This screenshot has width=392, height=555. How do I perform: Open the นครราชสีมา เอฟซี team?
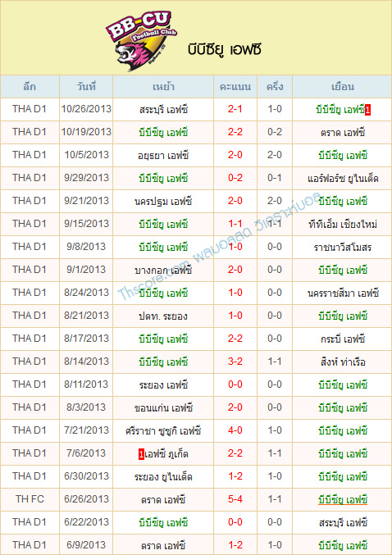[x=343, y=293]
